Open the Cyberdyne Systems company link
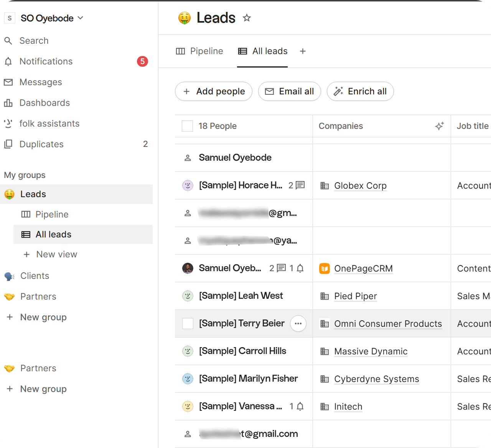Viewport: 491px width, 448px height. point(376,379)
